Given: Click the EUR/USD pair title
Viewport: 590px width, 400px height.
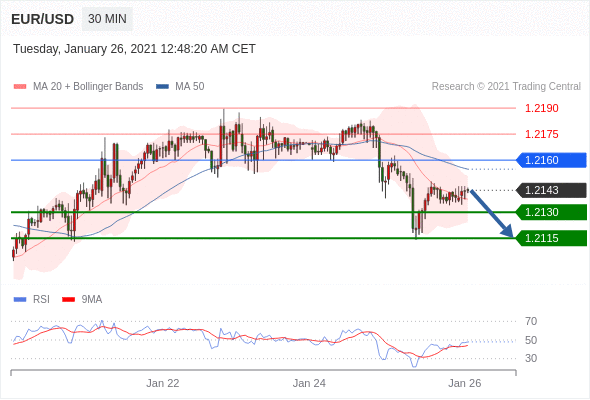Looking at the screenshot, I should pyautogui.click(x=43, y=19).
